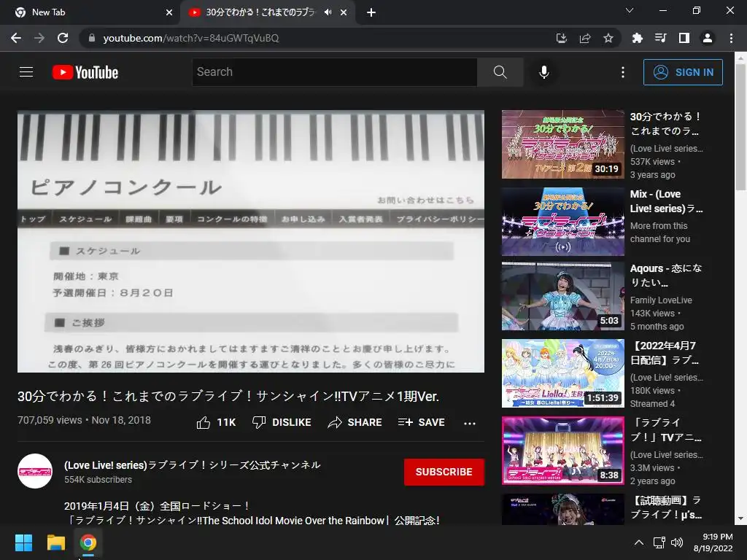
Task: Reload the current page
Action: click(63, 38)
